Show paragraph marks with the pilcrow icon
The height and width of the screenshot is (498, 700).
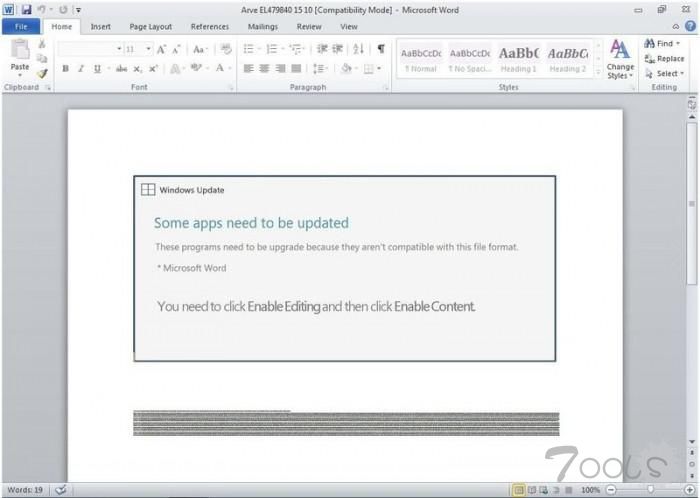click(381, 49)
